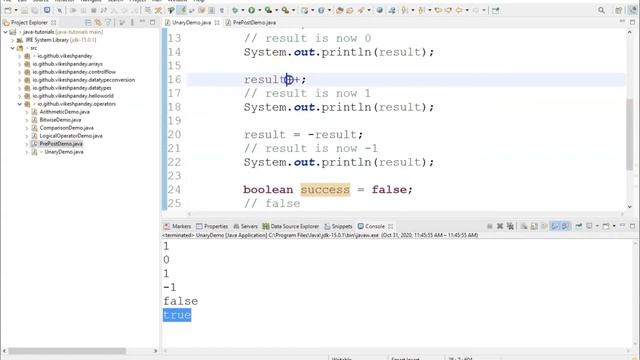The height and width of the screenshot is (360, 640).
Task: Click the Console Remove Launch X icon
Action: 500,226
